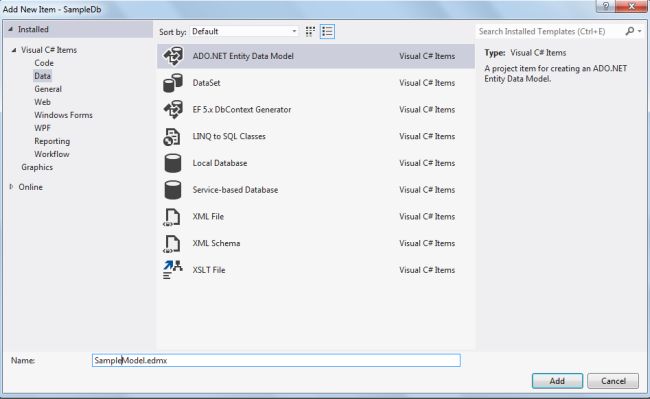Select the Code category

pyautogui.click(x=44, y=63)
